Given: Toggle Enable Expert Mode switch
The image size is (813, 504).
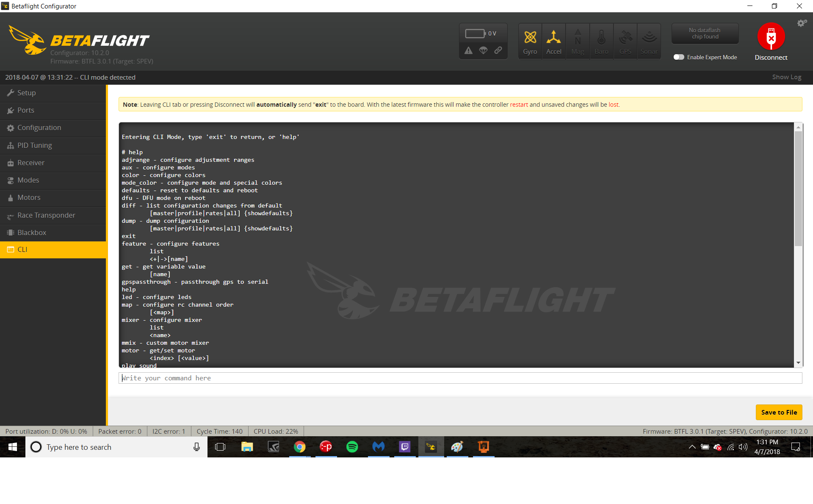Looking at the screenshot, I should point(678,56).
